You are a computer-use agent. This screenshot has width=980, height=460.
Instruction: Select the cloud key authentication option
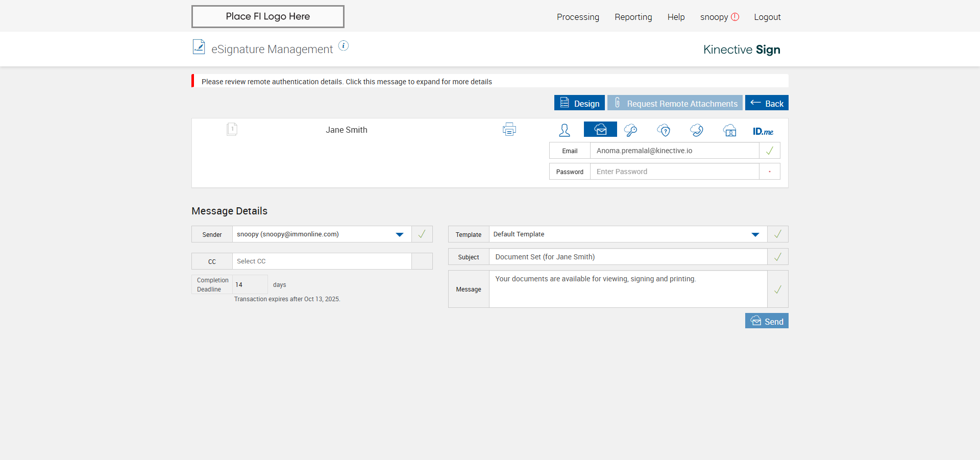pyautogui.click(x=630, y=130)
